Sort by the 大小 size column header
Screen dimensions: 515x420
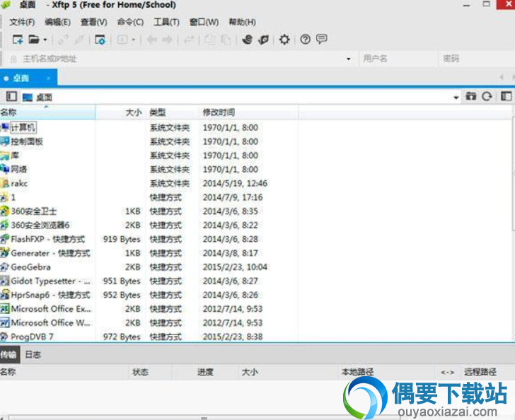click(121, 112)
